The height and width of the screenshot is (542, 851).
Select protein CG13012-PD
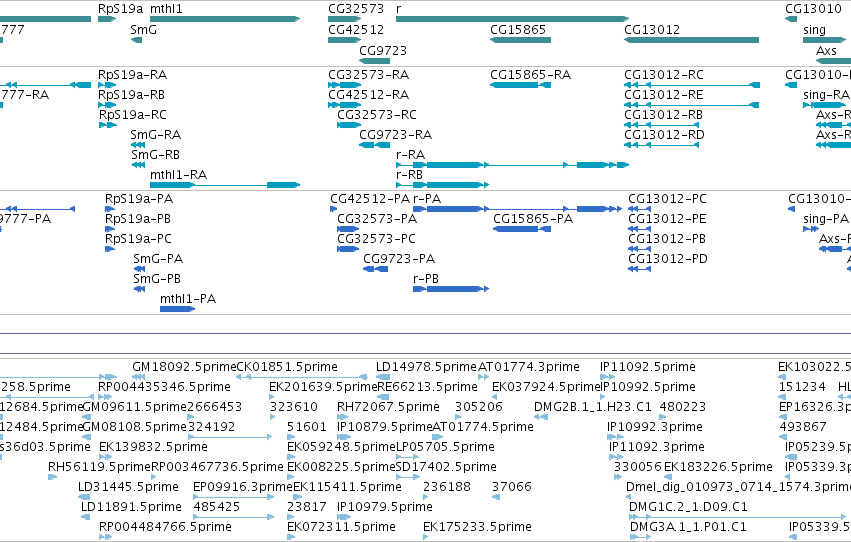639,269
